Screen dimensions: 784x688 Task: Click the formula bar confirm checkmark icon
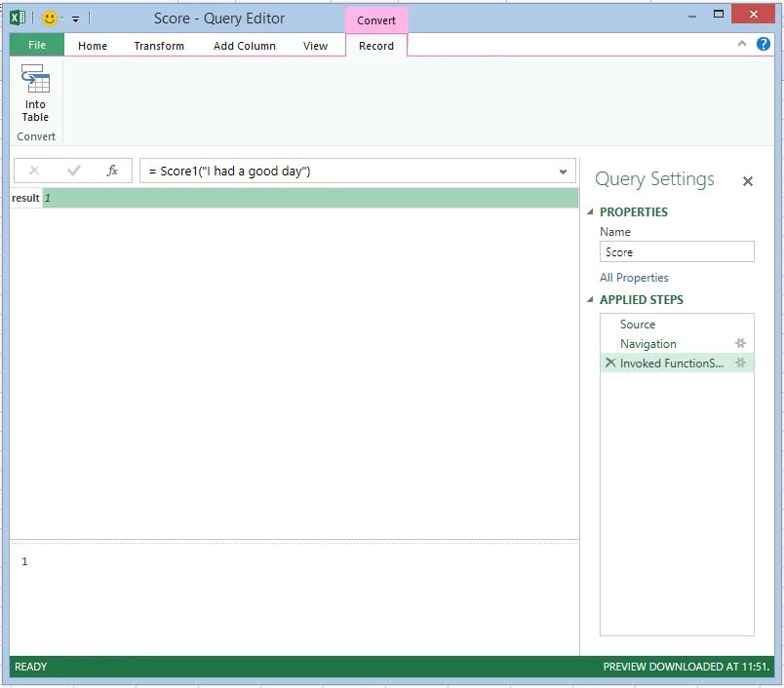[x=74, y=171]
